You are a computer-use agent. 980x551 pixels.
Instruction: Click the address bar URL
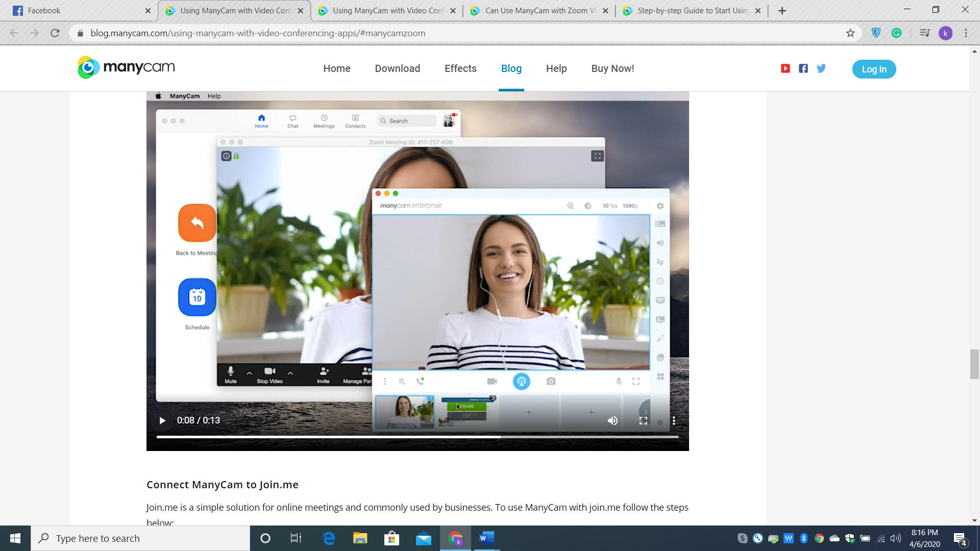click(258, 33)
